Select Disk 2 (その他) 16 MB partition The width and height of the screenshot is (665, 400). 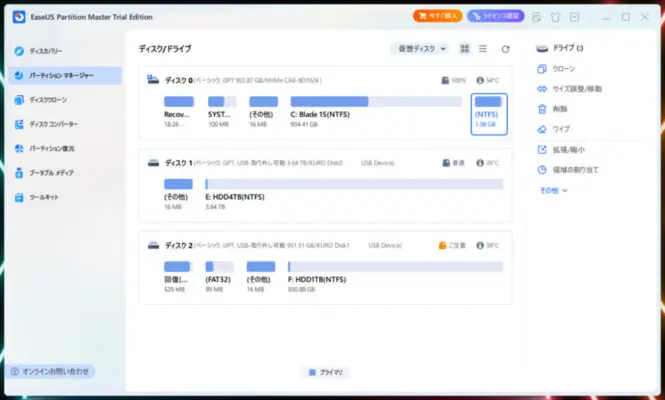[x=260, y=277]
